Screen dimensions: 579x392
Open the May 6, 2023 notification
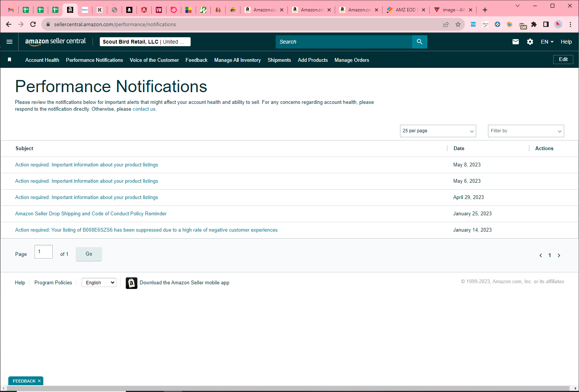[x=86, y=181]
